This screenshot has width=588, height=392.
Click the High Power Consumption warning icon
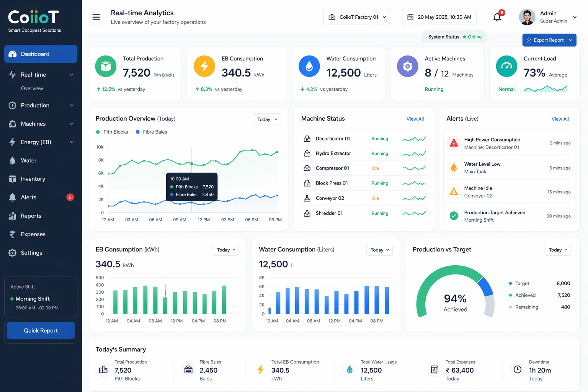click(454, 143)
